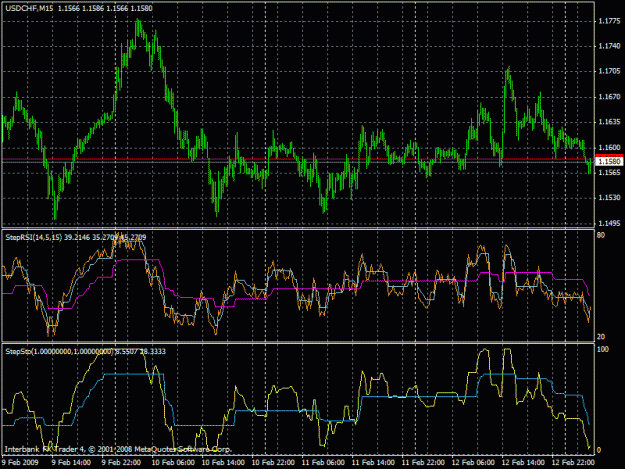625x469 pixels.
Task: Click the StepSto scale value 0
Action: click(x=599, y=450)
